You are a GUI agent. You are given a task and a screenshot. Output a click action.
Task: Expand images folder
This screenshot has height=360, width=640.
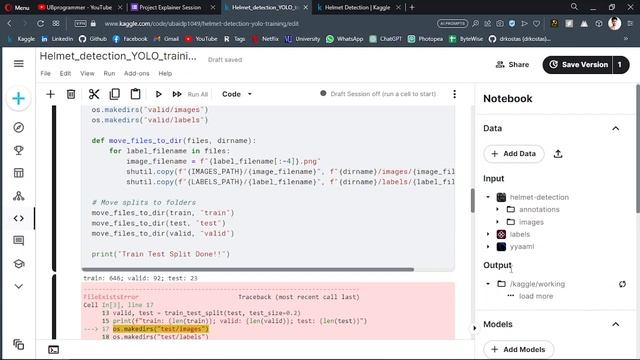[498, 222]
